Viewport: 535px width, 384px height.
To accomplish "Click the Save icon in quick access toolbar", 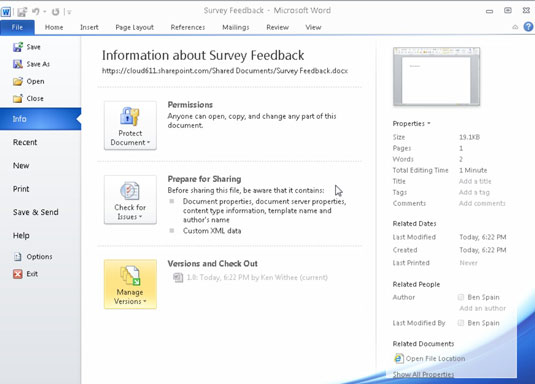I will coord(22,12).
